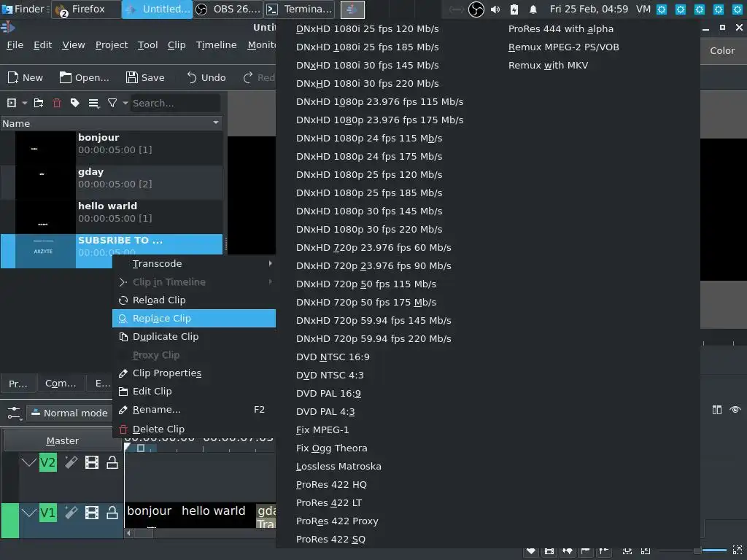Select Remux with MKV option

(x=548, y=65)
